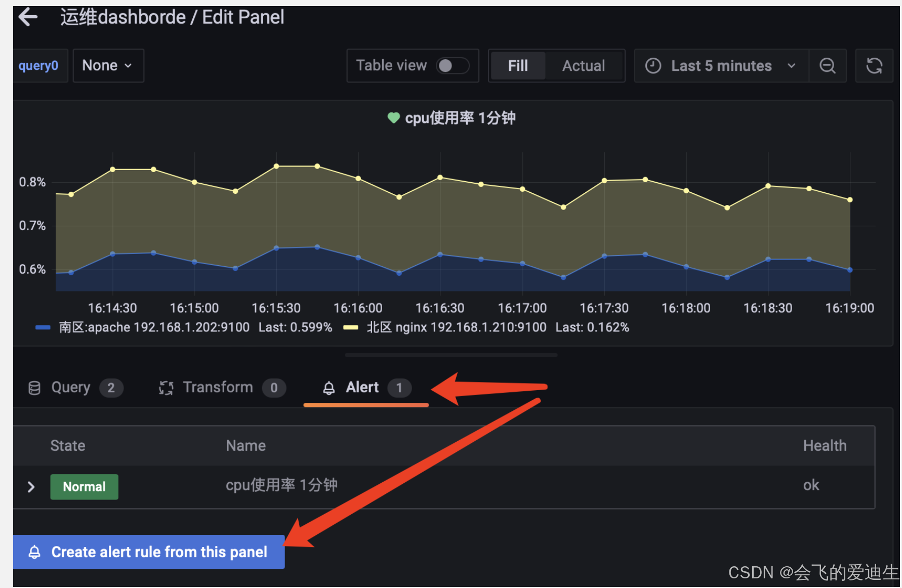The image size is (902, 588).
Task: Click the Query tab count badge 2
Action: [x=111, y=388]
